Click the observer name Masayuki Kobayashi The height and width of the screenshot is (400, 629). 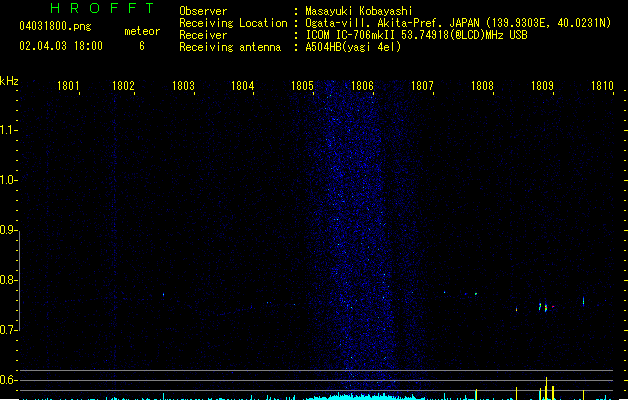[x=359, y=11]
